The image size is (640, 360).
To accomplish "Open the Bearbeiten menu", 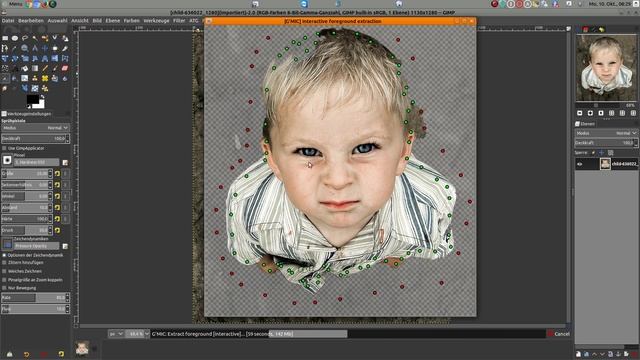I will coord(31,20).
